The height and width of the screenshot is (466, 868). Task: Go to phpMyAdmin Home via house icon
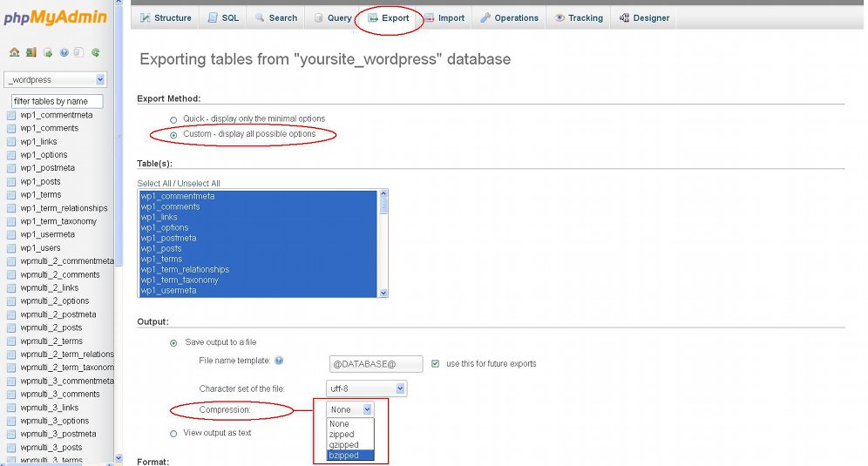click(x=15, y=52)
